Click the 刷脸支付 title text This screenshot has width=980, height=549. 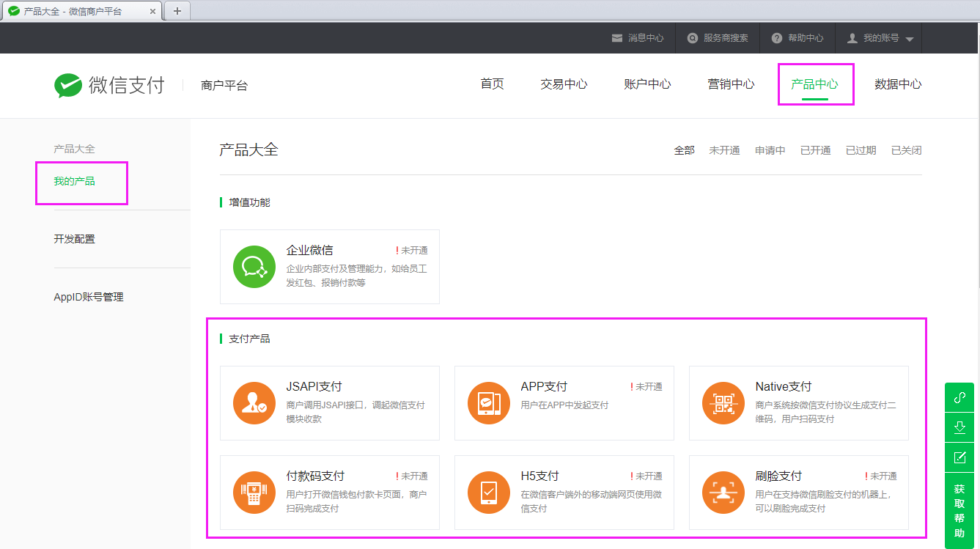tap(778, 476)
